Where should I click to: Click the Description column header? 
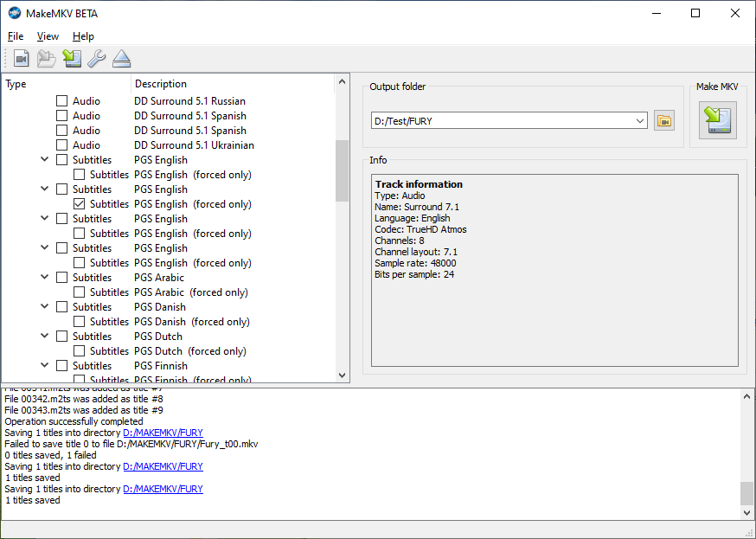[161, 84]
